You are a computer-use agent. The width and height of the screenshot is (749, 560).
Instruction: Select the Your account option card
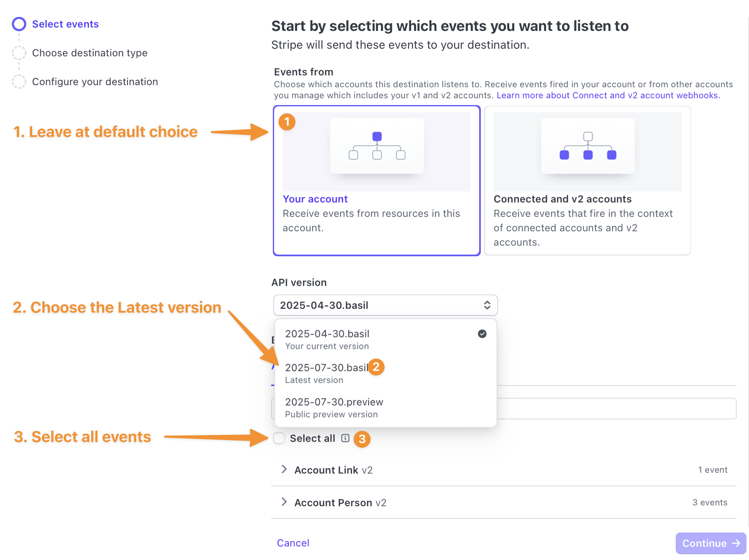point(377,180)
